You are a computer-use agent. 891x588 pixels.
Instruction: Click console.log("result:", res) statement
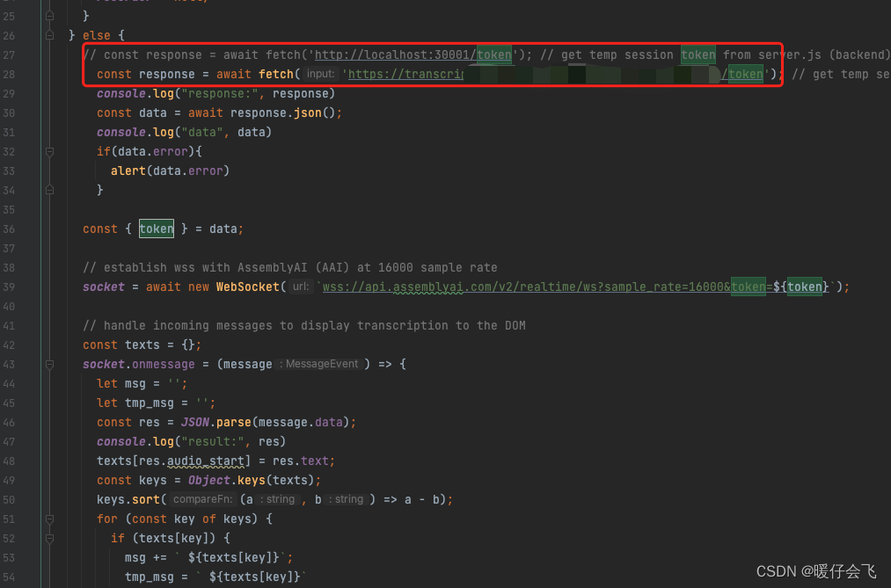point(191,441)
